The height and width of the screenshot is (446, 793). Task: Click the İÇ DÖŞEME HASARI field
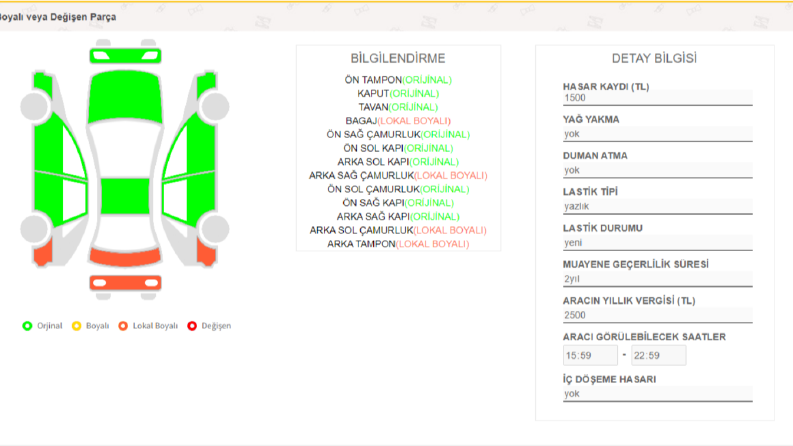point(657,394)
